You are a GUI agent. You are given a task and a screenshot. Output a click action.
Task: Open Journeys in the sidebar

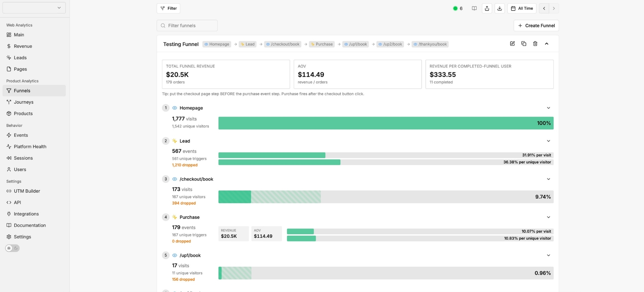click(34, 102)
